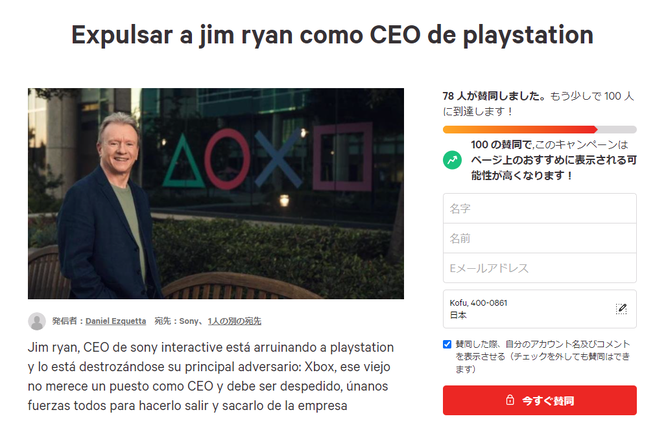This screenshot has width=655, height=423.
Task: Click the 78 人が賛同しました signature count
Action: point(494,96)
